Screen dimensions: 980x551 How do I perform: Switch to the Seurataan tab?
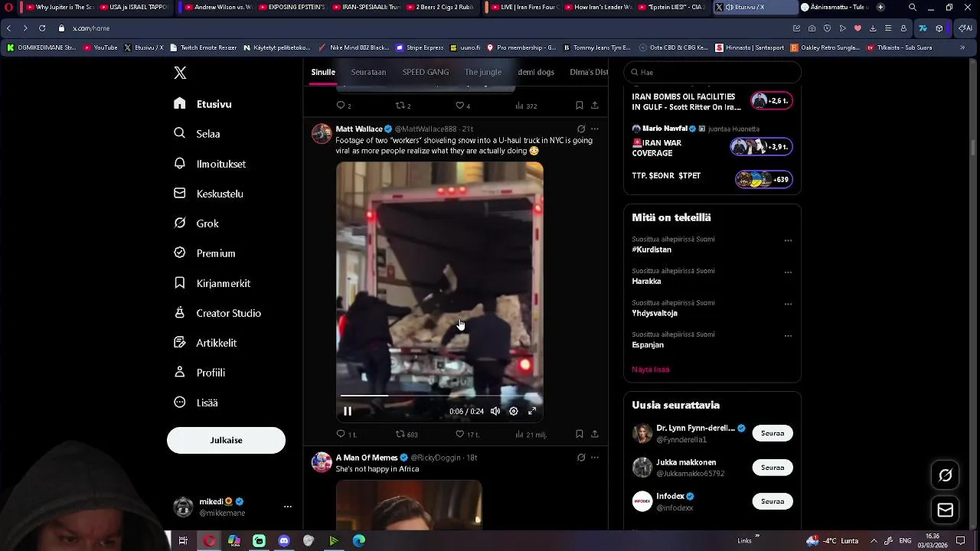click(x=368, y=72)
